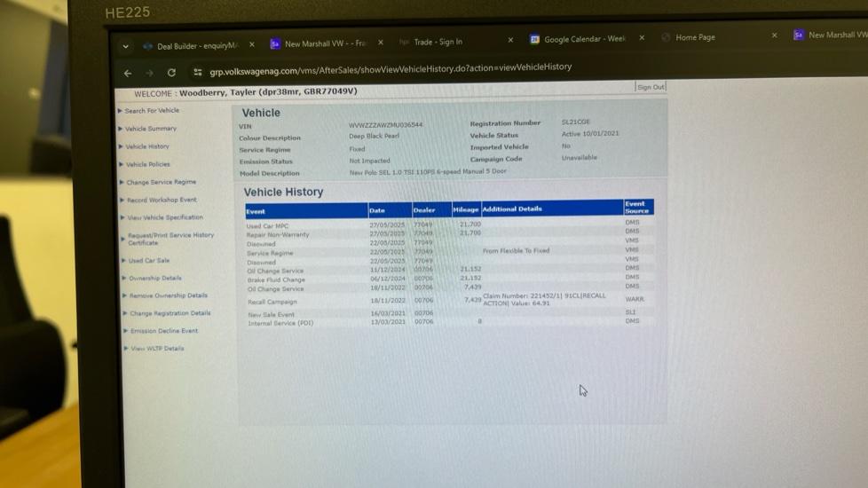The height and width of the screenshot is (488, 868).
Task: Click the Mileage column header
Action: point(466,209)
